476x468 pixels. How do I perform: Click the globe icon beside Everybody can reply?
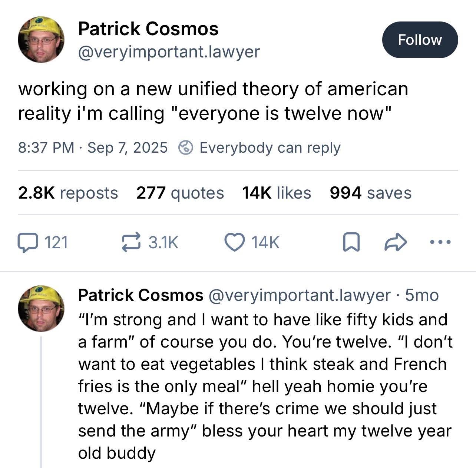pyautogui.click(x=186, y=148)
